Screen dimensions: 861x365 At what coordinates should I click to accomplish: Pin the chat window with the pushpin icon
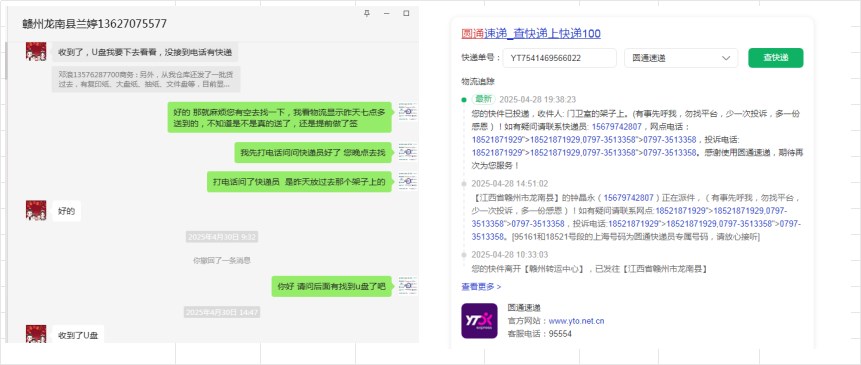coord(367,13)
